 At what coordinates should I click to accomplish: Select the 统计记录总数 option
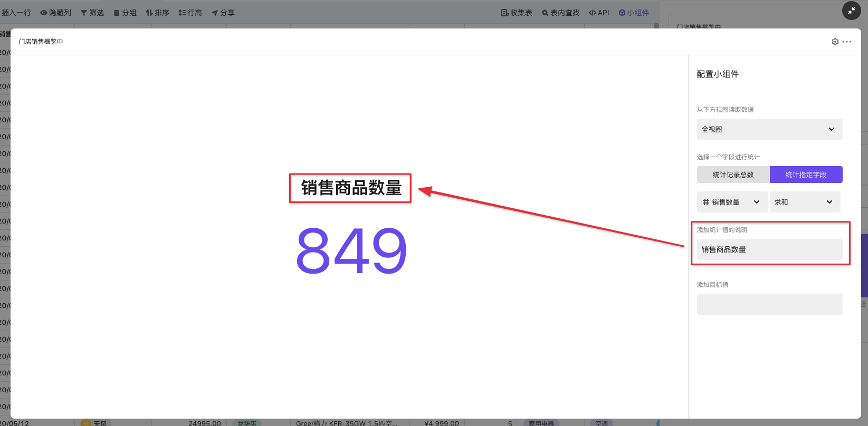coord(733,175)
